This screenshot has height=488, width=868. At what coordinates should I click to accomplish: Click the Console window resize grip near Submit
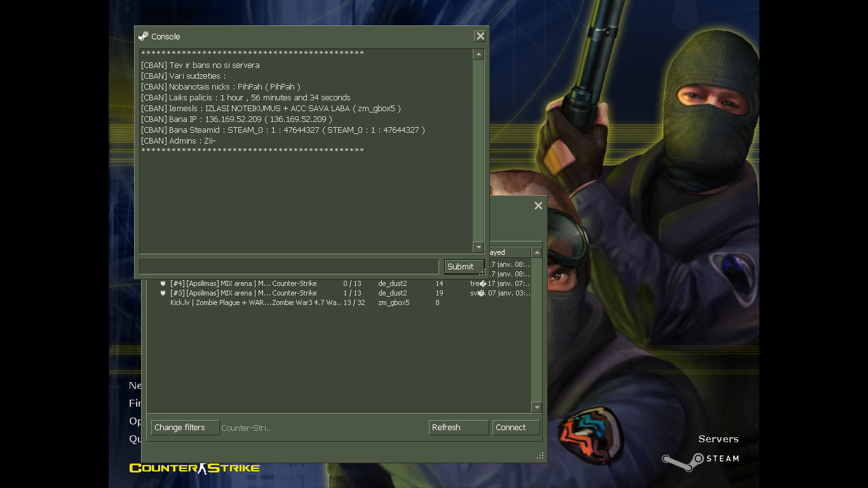[x=483, y=273]
